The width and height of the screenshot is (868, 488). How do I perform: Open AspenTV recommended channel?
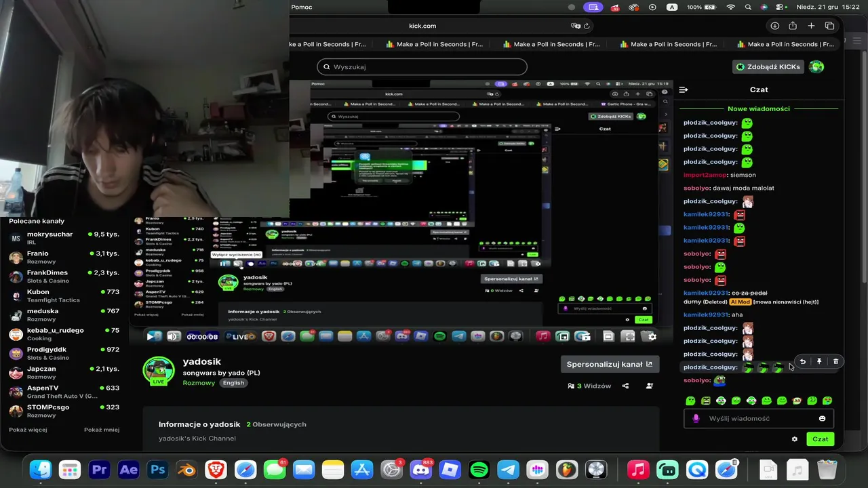pos(64,392)
